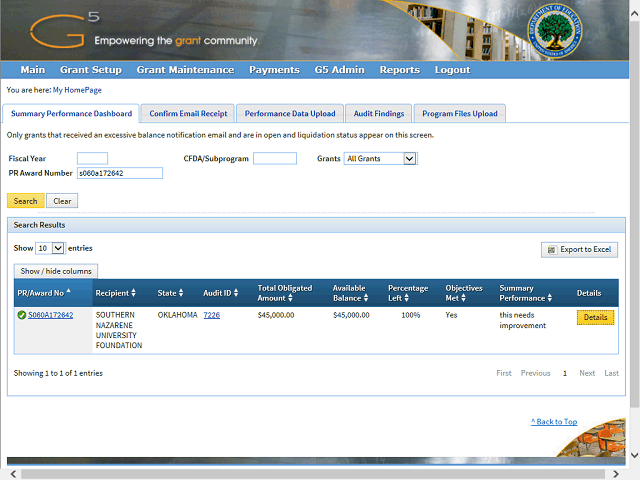Follow the My HomePage breadcrumb link

pos(77,90)
